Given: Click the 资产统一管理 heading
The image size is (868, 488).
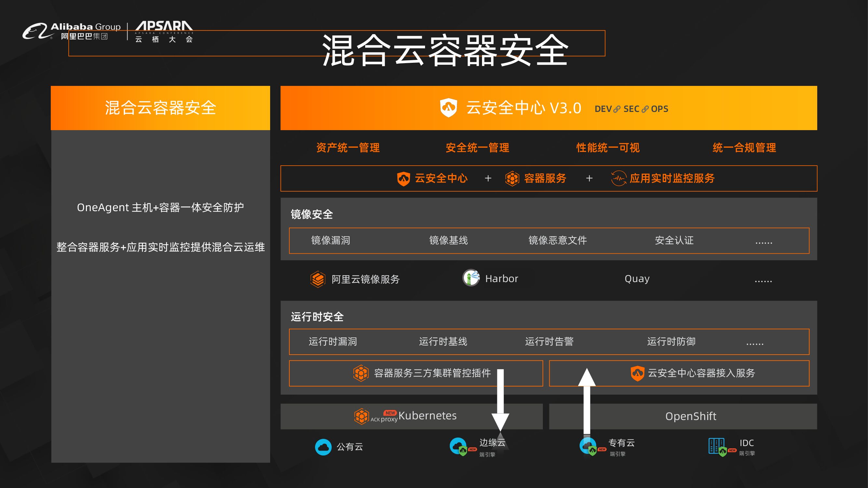Looking at the screenshot, I should click(348, 147).
